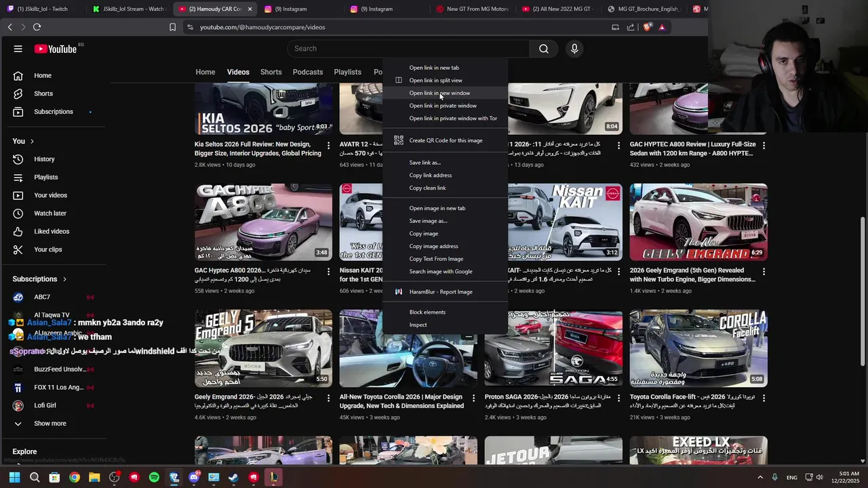Click the Brave Rewards triangle icon
The width and height of the screenshot is (868, 488).
point(662,27)
